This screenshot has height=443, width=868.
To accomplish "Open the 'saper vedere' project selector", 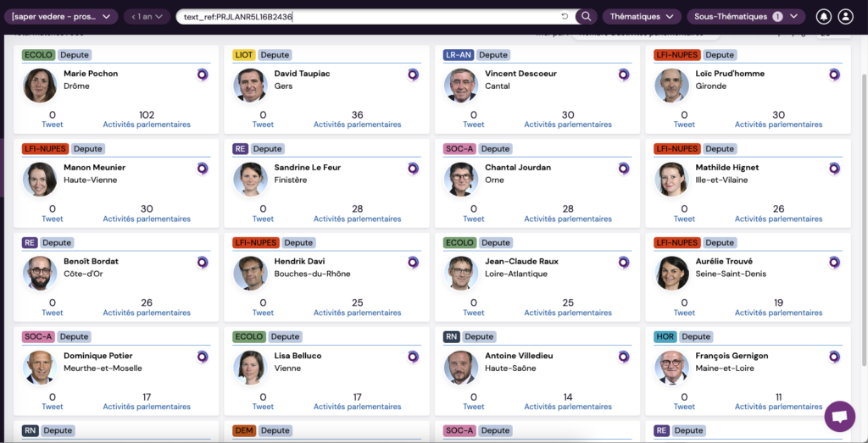I will pyautogui.click(x=59, y=16).
